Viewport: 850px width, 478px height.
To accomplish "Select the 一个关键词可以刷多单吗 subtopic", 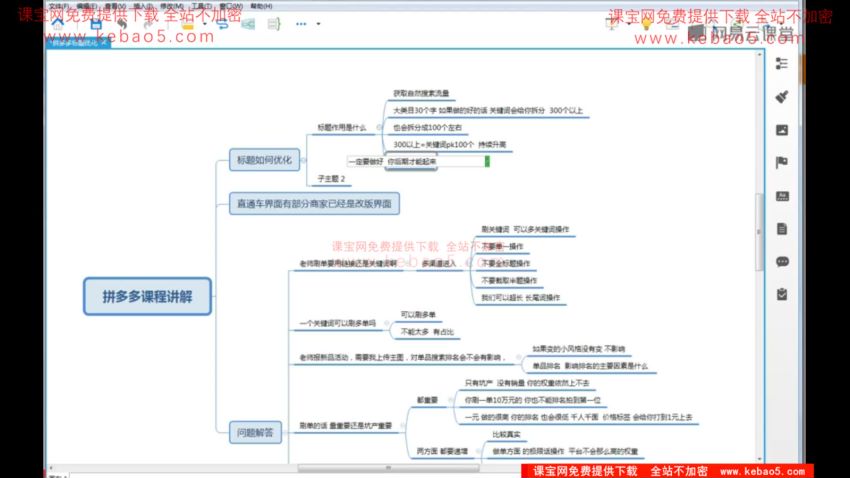I will pyautogui.click(x=337, y=324).
